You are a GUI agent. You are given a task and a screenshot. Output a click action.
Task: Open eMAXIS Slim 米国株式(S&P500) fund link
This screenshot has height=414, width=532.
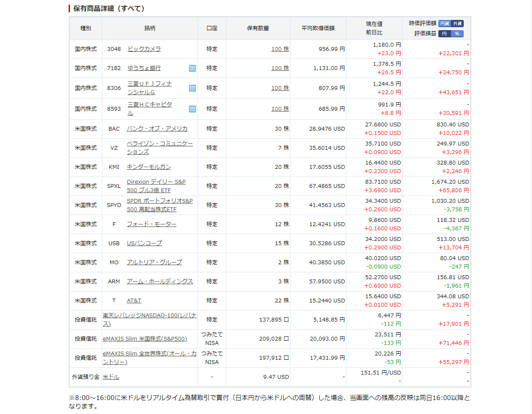145,339
